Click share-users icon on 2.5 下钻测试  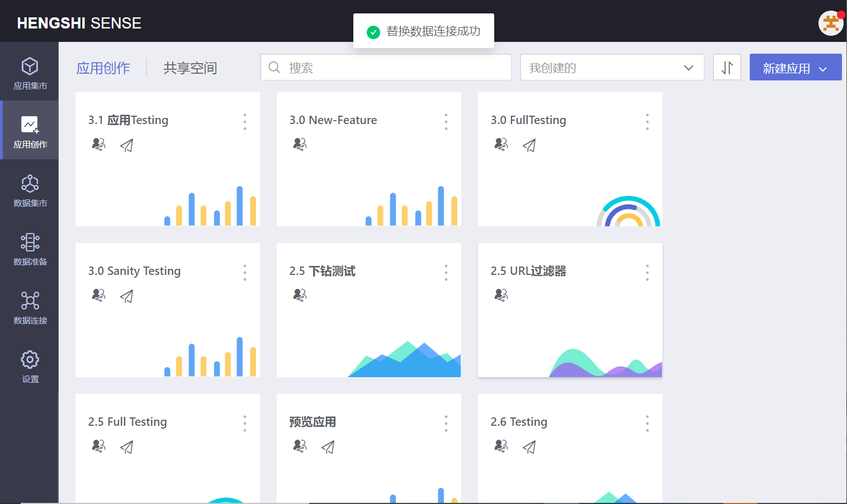(300, 295)
